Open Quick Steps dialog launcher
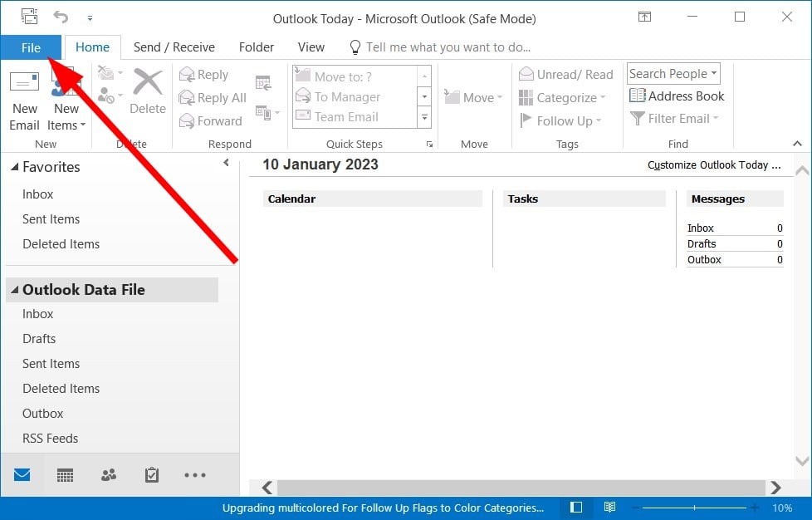 point(429,145)
